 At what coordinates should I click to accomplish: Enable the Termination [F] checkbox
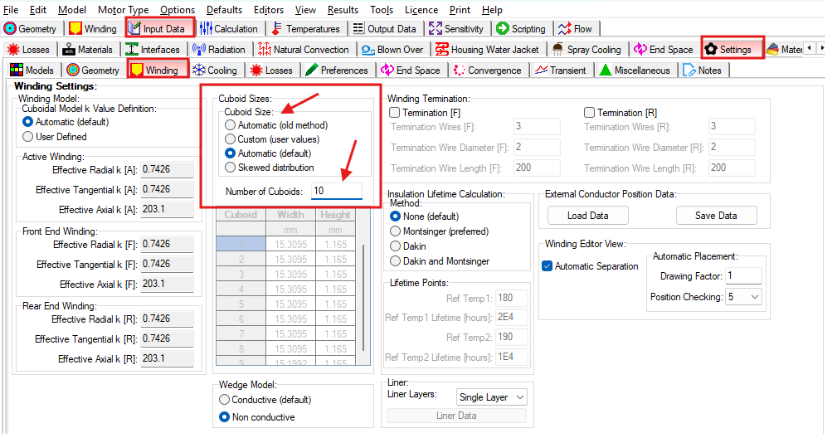click(x=393, y=111)
